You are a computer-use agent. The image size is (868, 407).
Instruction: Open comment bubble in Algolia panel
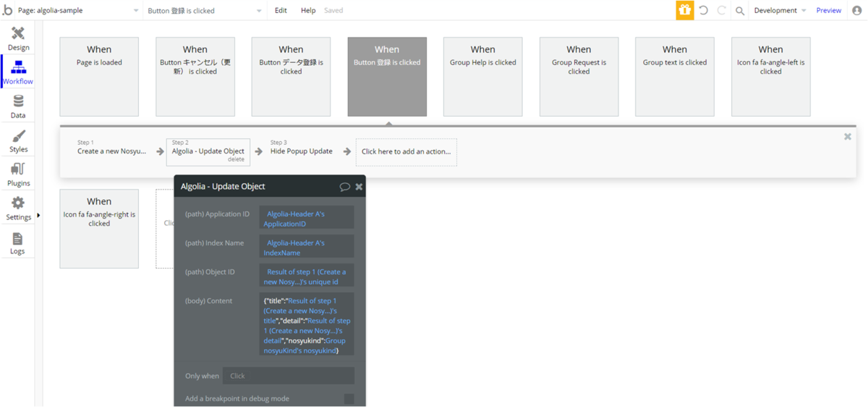click(345, 187)
